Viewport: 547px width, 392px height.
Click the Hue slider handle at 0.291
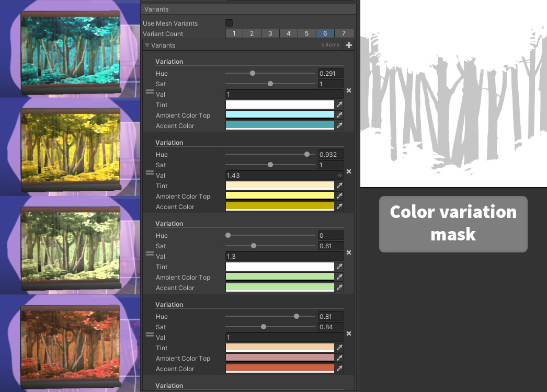pos(253,73)
